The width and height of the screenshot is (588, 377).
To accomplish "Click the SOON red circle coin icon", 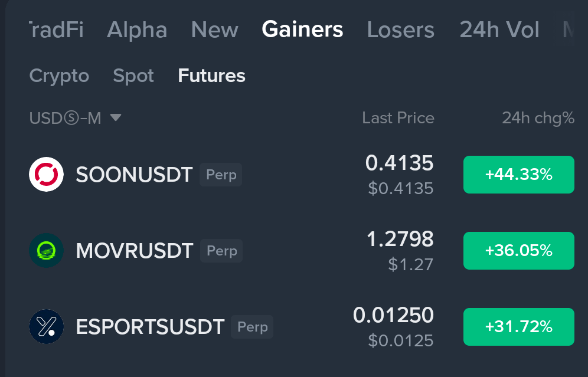I will [46, 174].
